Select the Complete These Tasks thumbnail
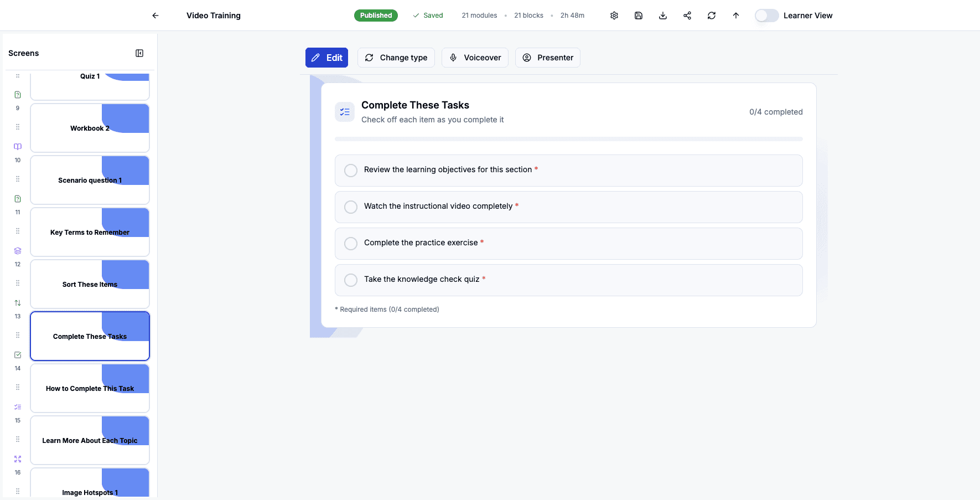 tap(90, 336)
